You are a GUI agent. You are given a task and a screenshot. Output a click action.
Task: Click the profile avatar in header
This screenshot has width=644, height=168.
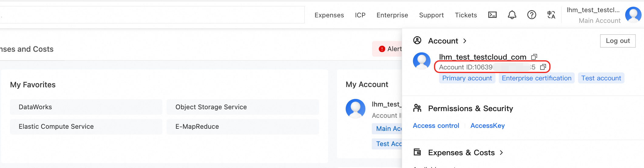pyautogui.click(x=633, y=15)
